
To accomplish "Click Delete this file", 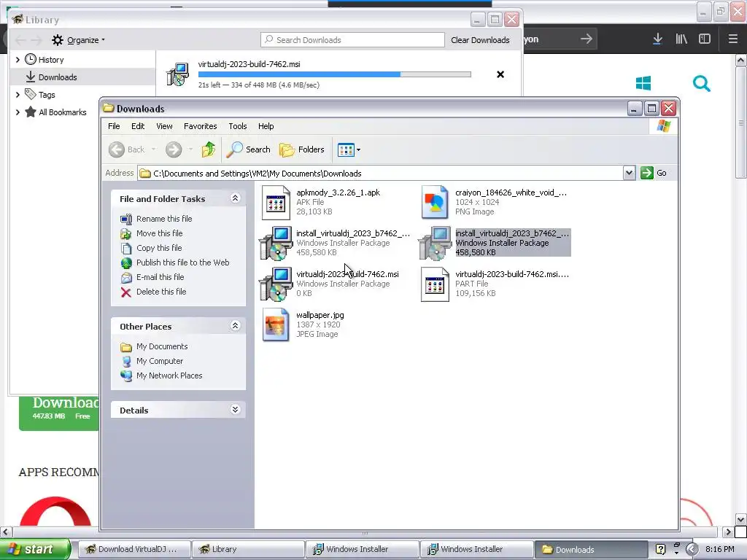I will coord(161,292).
